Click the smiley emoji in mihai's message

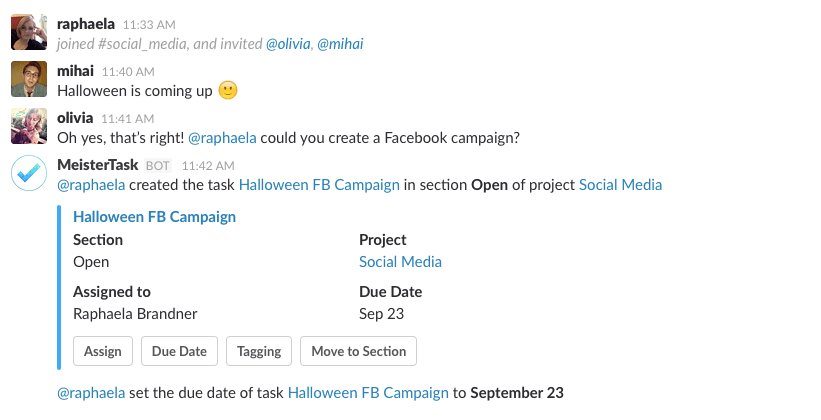228,90
